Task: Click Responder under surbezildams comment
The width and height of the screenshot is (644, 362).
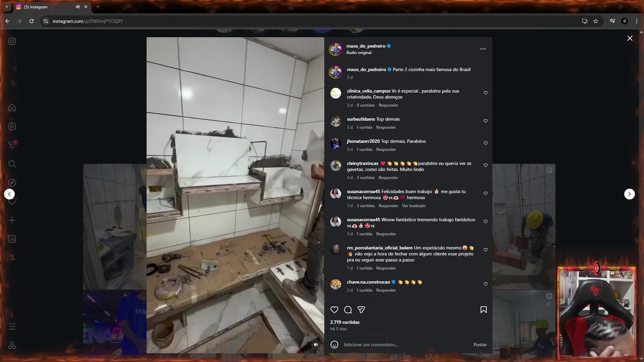Action: tap(386, 127)
